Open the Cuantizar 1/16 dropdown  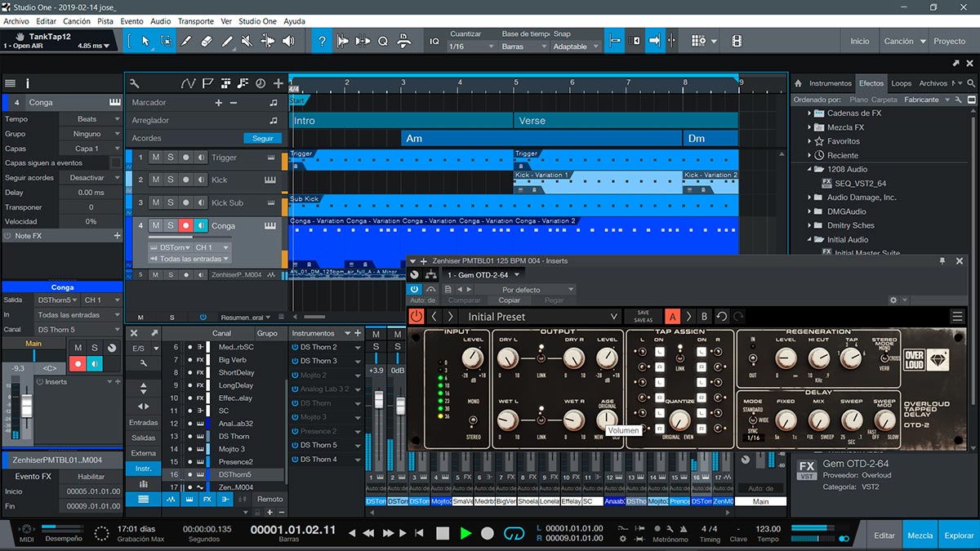coord(471,47)
